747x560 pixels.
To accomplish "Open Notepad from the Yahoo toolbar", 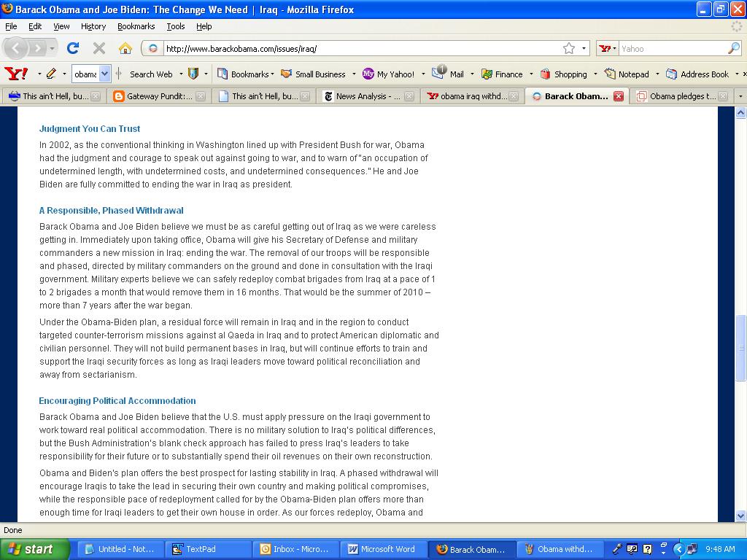I will pos(627,74).
